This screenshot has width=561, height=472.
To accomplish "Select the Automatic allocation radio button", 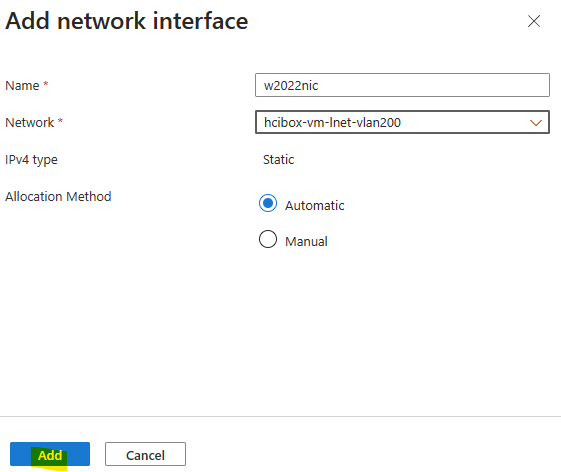I will (x=268, y=203).
